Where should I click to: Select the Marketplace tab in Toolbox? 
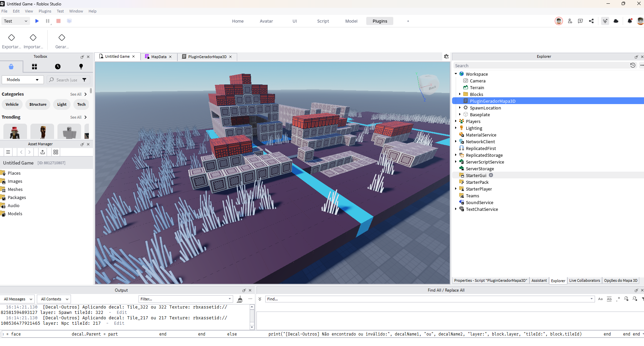[11, 67]
